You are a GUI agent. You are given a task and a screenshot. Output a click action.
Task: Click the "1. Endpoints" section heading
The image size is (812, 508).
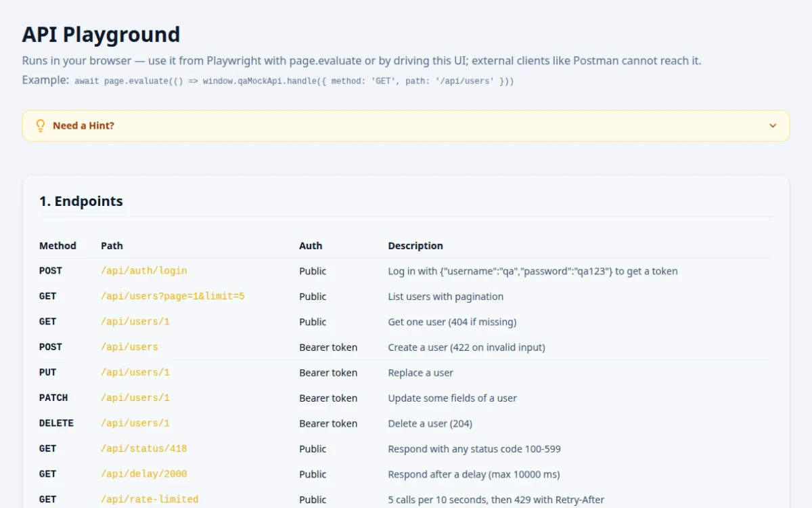coord(81,201)
